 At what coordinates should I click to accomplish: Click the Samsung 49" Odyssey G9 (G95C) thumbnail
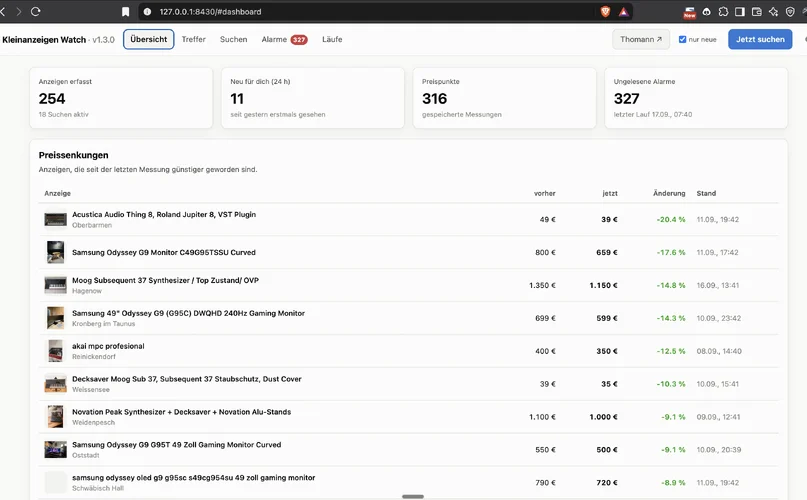tap(55, 318)
